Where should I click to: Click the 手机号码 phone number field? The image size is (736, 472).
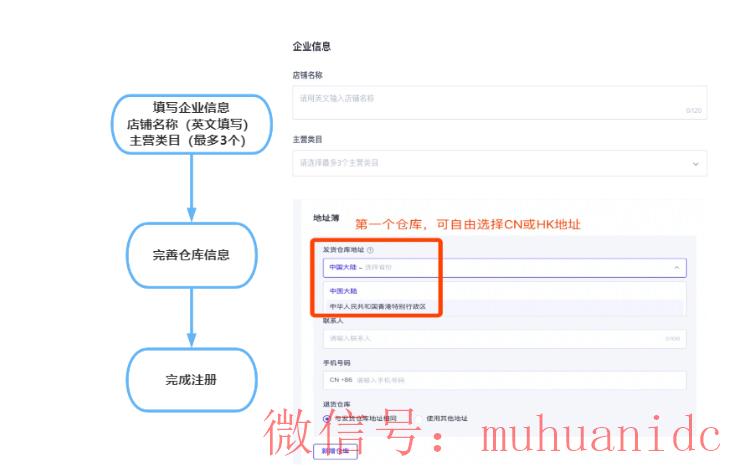click(x=505, y=380)
